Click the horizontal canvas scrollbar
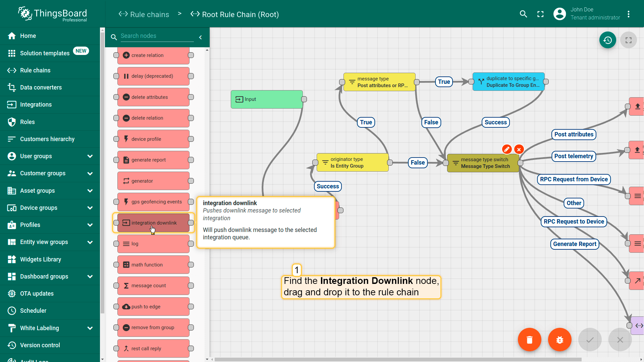Viewport: 644px width, 362px height. point(397,359)
